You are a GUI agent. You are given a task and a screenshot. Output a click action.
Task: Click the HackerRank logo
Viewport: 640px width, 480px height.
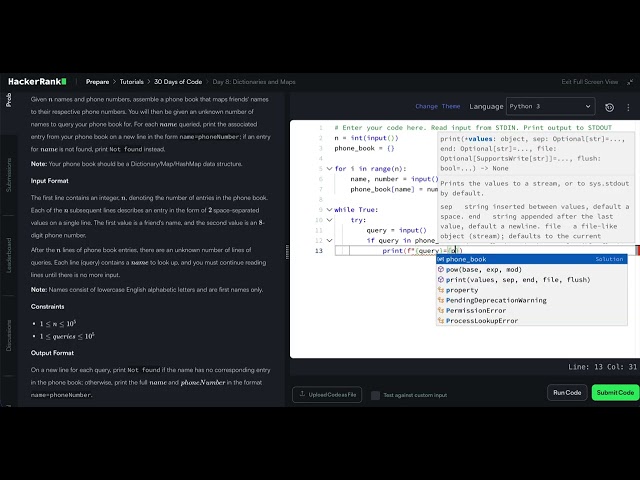[37, 82]
